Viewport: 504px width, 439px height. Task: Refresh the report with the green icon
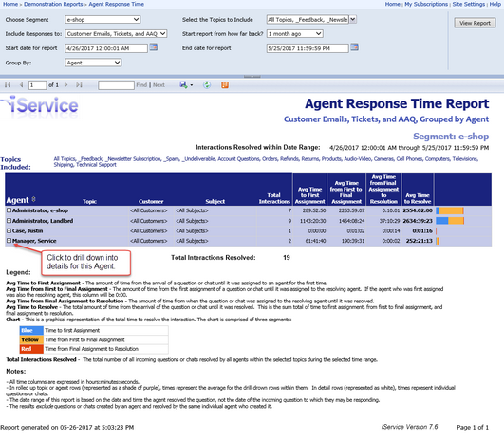pos(207,85)
